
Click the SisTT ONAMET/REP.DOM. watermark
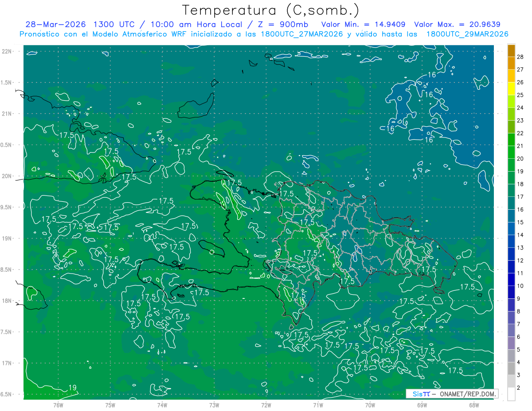point(452,394)
